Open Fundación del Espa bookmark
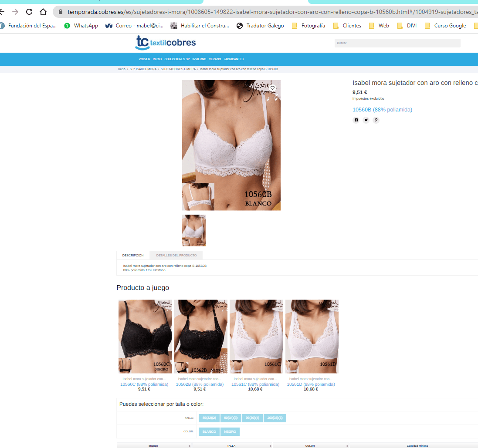 28,26
